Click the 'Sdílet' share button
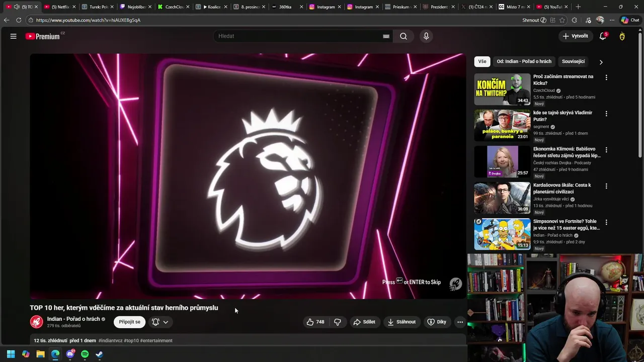The image size is (644, 362). (x=364, y=322)
